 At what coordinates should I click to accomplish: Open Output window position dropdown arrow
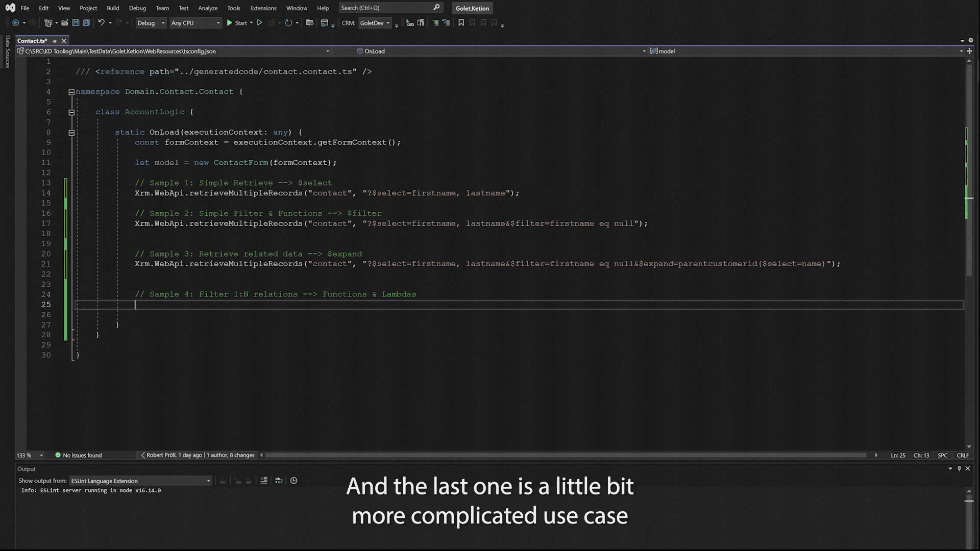click(950, 469)
